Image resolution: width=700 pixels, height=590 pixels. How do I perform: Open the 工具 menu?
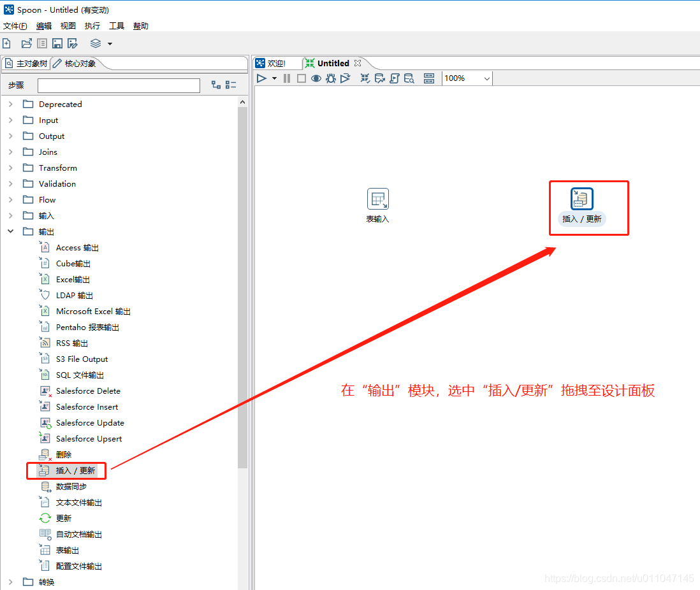point(117,26)
